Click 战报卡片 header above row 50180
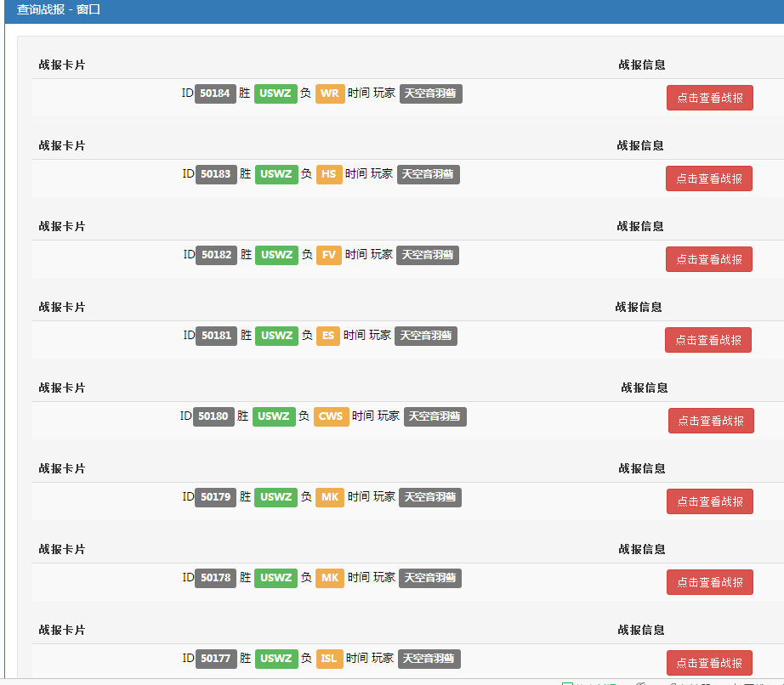784x685 pixels. (x=62, y=388)
